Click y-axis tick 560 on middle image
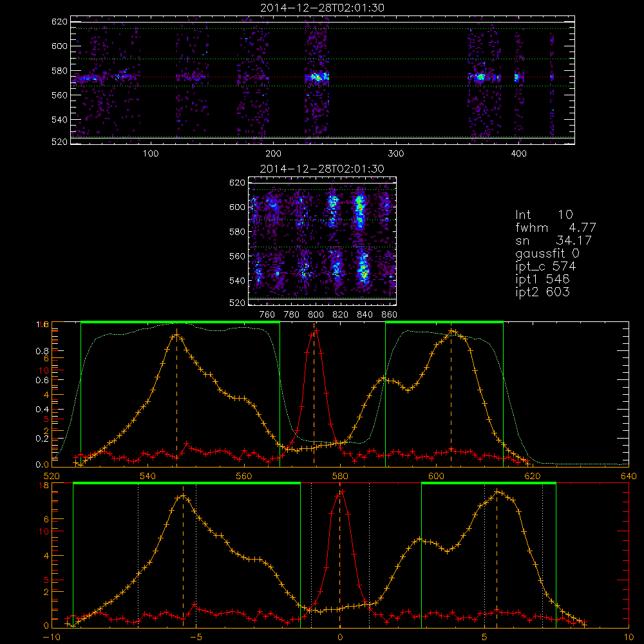644x644 pixels. pyautogui.click(x=237, y=256)
